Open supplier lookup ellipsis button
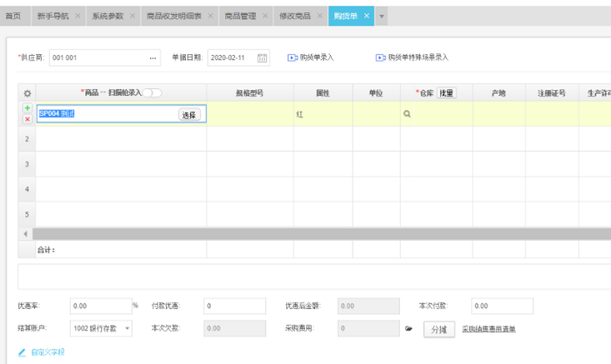The width and height of the screenshot is (611, 364). pyautogui.click(x=153, y=58)
